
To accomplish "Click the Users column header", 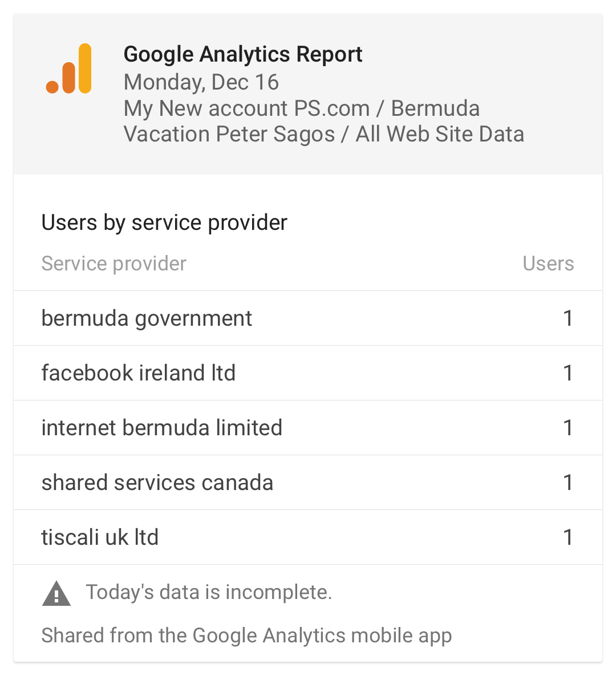I will coord(548,264).
